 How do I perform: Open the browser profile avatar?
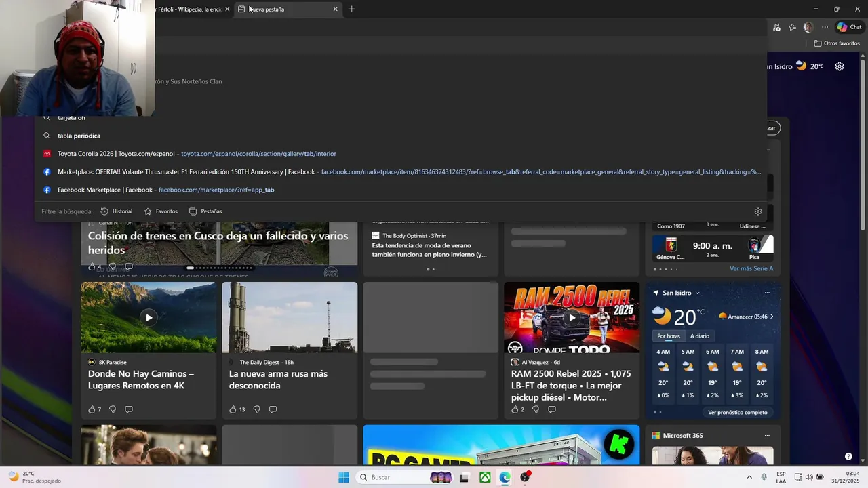click(808, 27)
